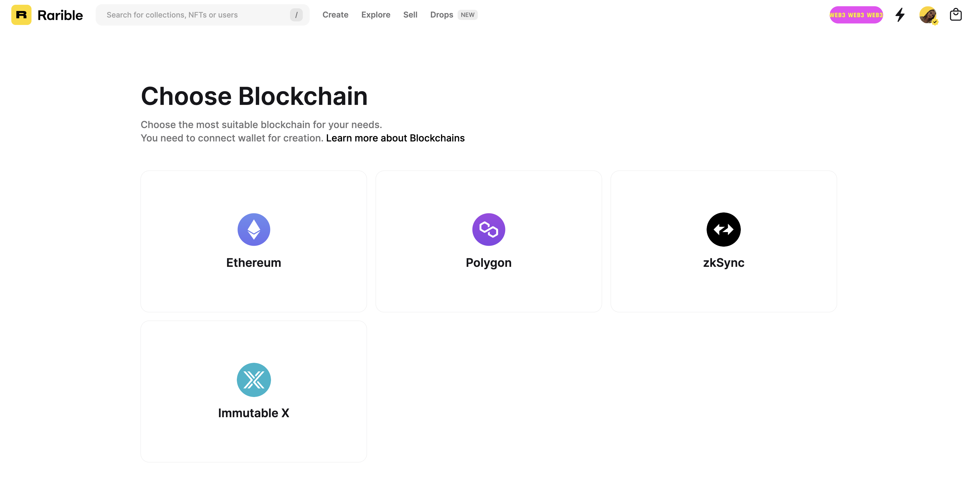Go to the Sell page
This screenshot has height=479, width=980.
click(x=410, y=15)
